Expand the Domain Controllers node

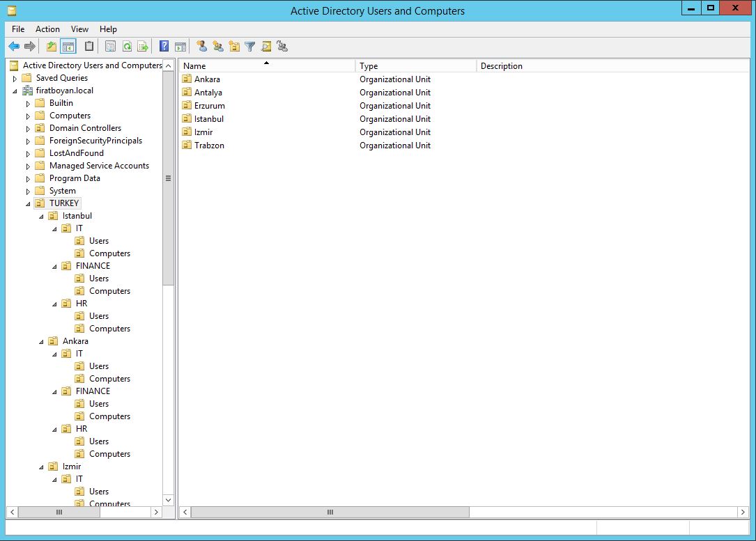click(28, 128)
